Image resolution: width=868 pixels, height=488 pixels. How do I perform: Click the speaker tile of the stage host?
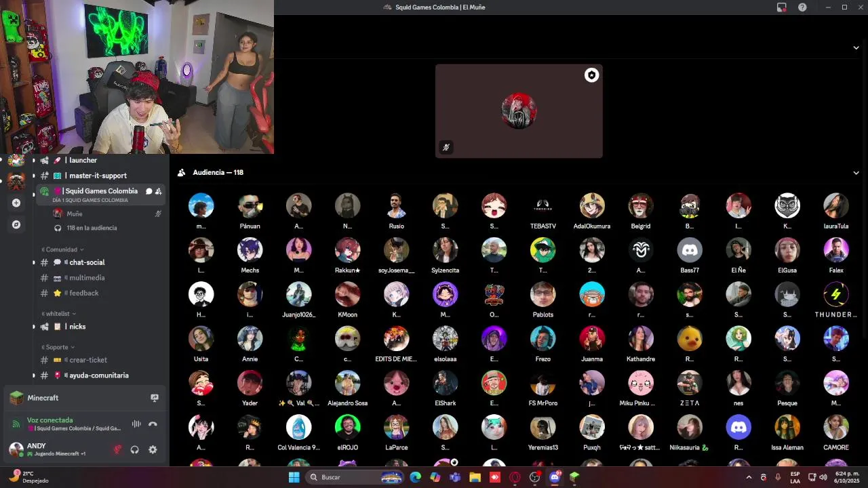point(519,111)
